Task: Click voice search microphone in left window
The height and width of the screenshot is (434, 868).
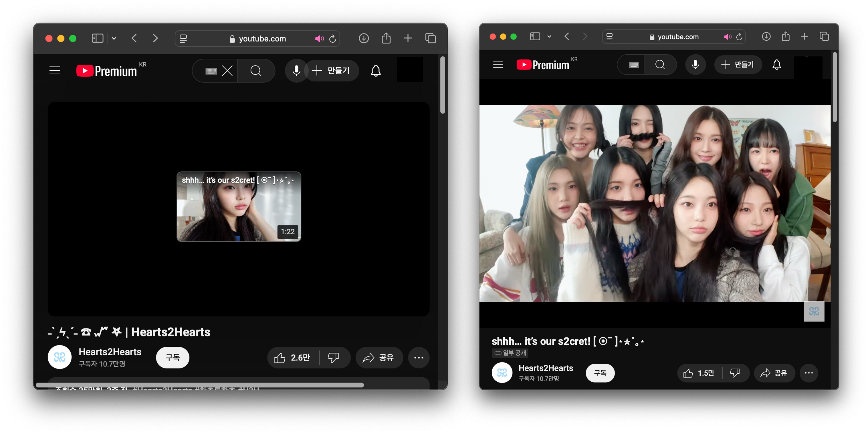Action: pyautogui.click(x=296, y=70)
